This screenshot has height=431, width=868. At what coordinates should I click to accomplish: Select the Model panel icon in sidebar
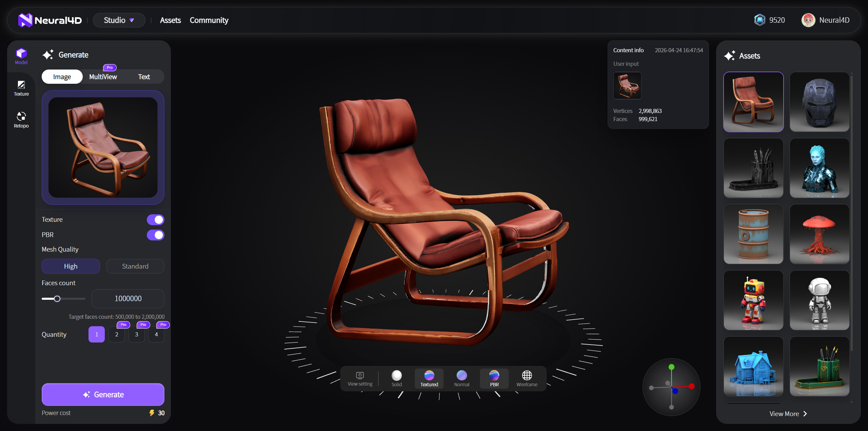21,56
